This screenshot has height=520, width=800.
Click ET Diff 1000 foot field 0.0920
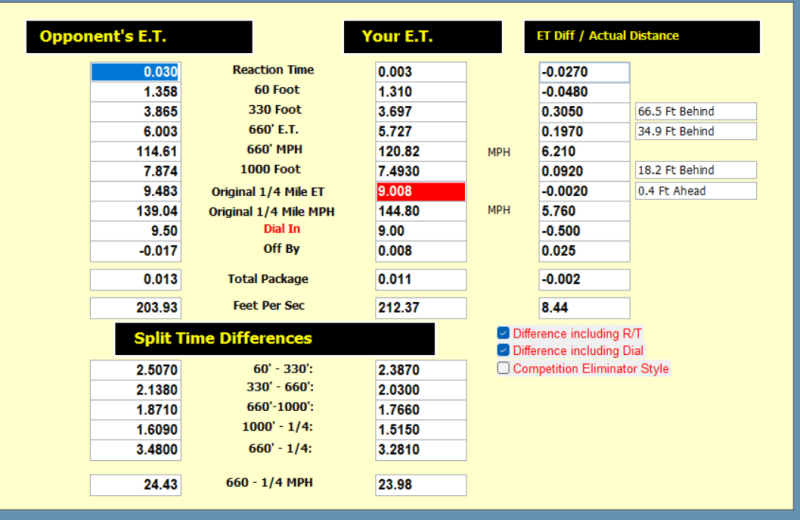584,171
